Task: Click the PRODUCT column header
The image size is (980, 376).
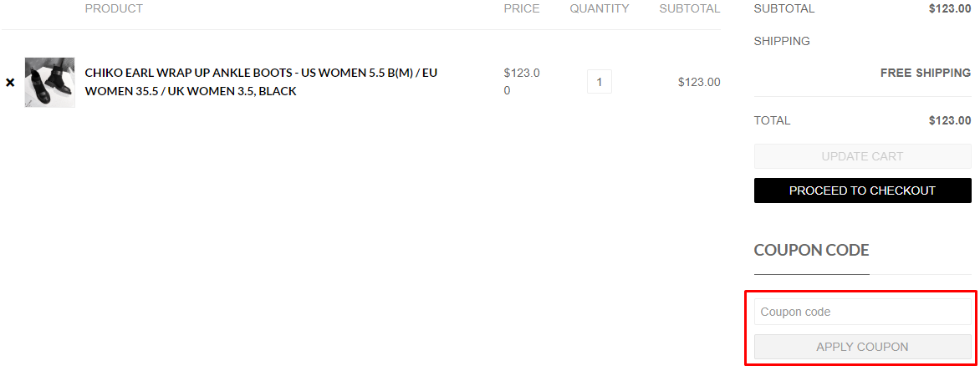Action: click(x=114, y=8)
